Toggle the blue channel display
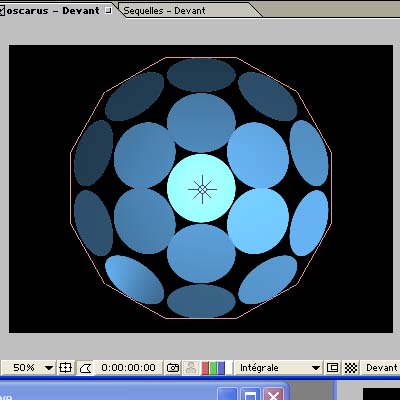Screen dimensions: 400x400 pyautogui.click(x=221, y=368)
